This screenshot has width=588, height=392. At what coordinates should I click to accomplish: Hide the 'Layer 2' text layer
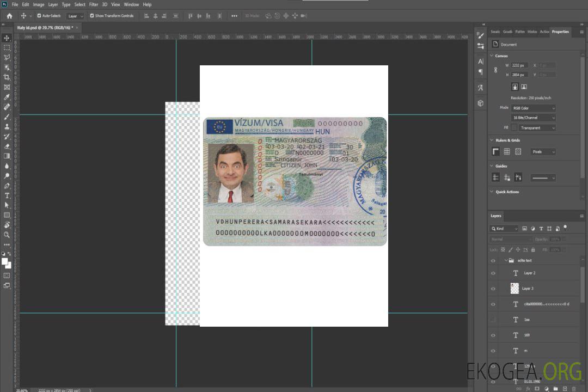(x=493, y=273)
